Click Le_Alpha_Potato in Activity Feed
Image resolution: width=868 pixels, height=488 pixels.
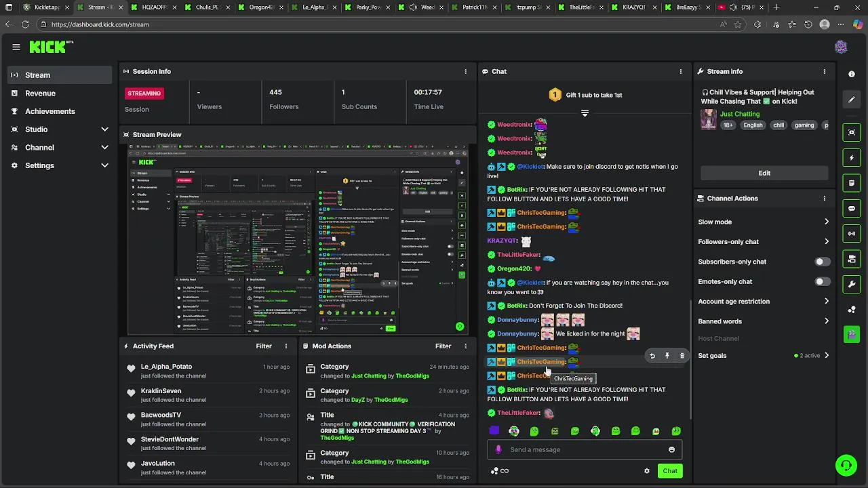(166, 367)
